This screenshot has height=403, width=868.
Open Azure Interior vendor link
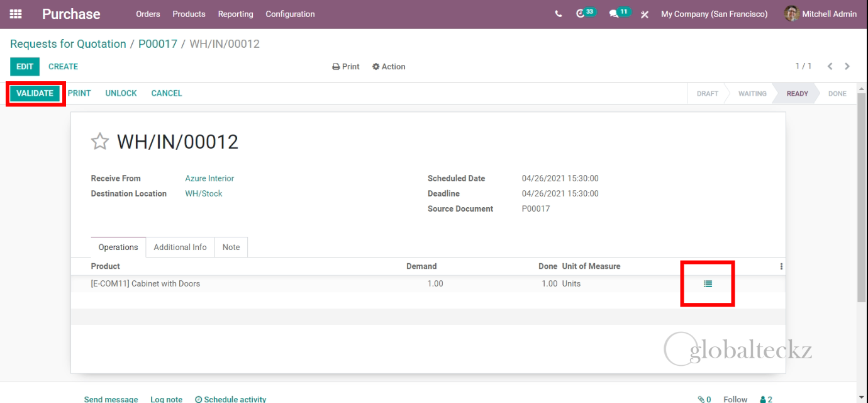tap(209, 178)
